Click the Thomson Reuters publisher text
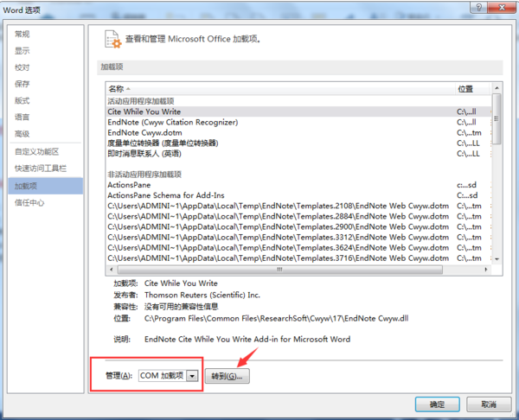519x420 pixels. tap(202, 295)
